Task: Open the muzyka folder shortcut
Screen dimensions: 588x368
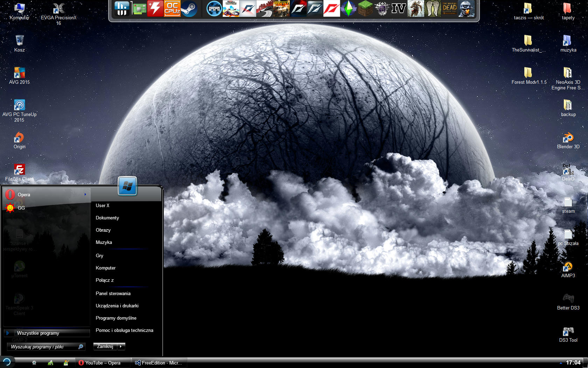Action: [568, 43]
